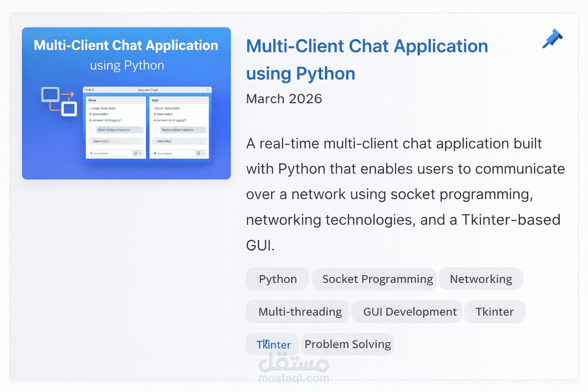Click the flowchart diagram icon on the blue banner

point(58,101)
